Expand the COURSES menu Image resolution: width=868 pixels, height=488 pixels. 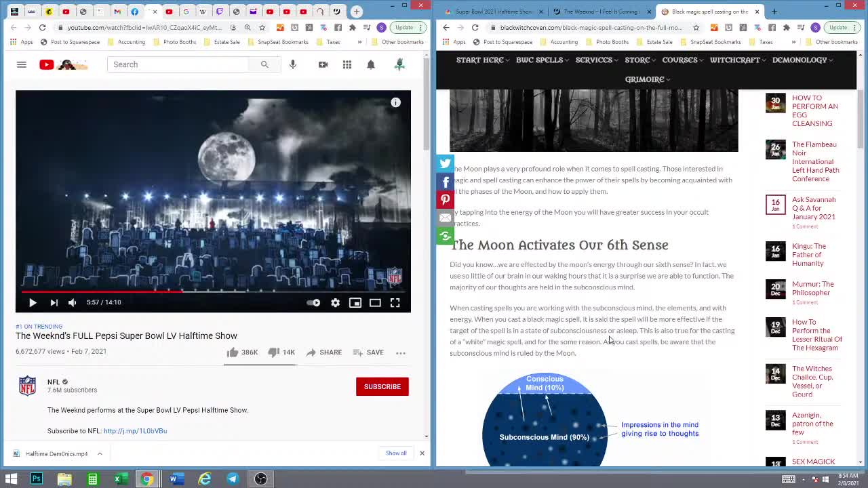683,60
